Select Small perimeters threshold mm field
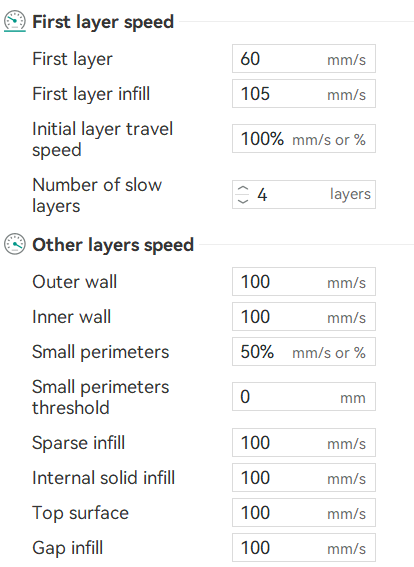 [304, 396]
